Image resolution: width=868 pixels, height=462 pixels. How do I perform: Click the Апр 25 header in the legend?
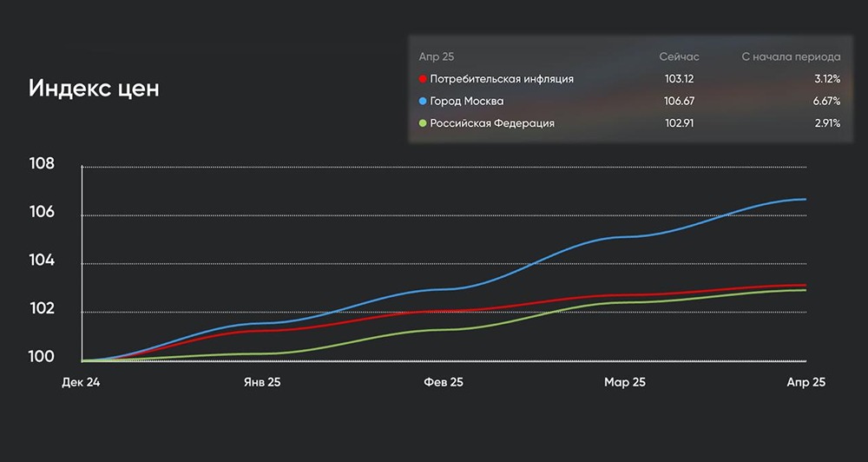tap(437, 57)
